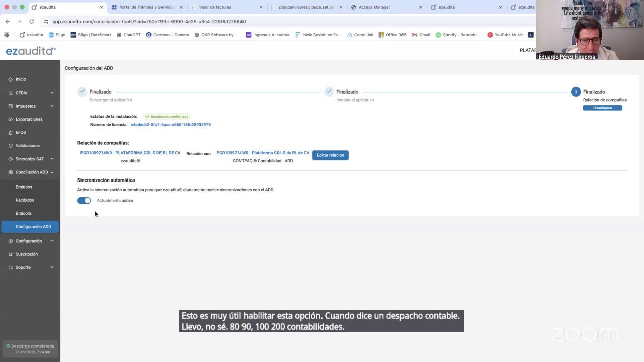Click the Validaciones sidebar icon
The width and height of the screenshot is (644, 362).
click(x=11, y=146)
